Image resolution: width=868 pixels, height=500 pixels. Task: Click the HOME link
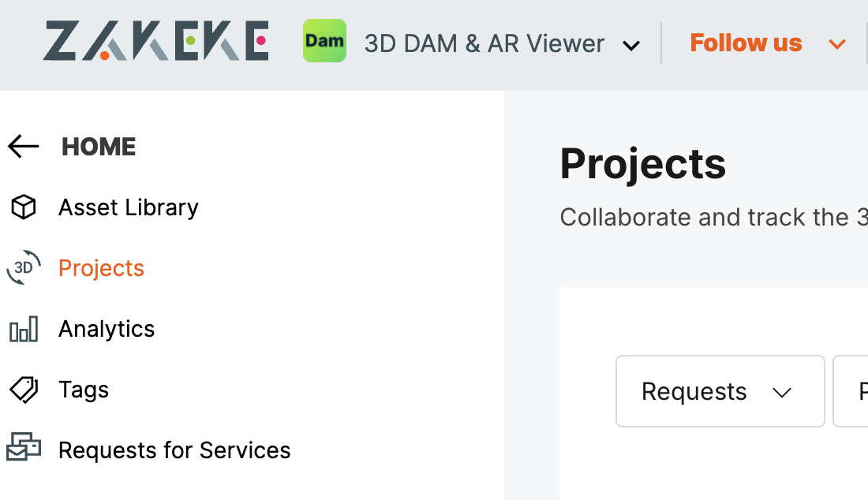[x=99, y=147]
